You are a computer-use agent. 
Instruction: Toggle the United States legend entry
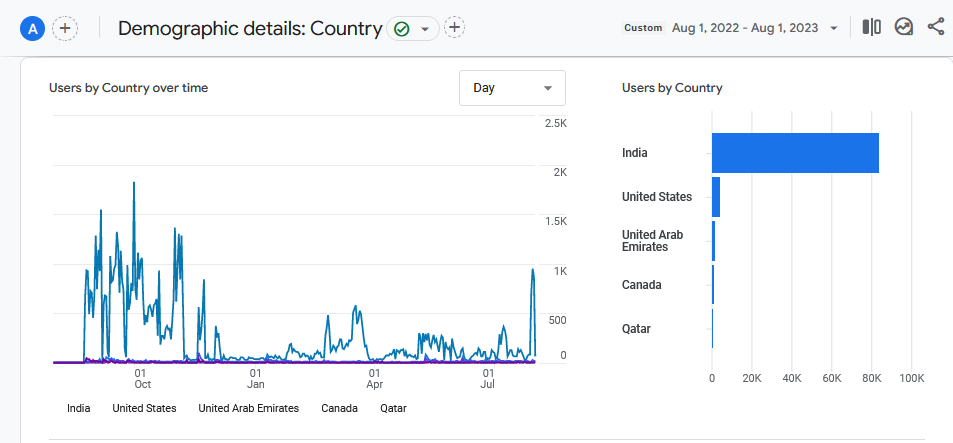tap(144, 408)
